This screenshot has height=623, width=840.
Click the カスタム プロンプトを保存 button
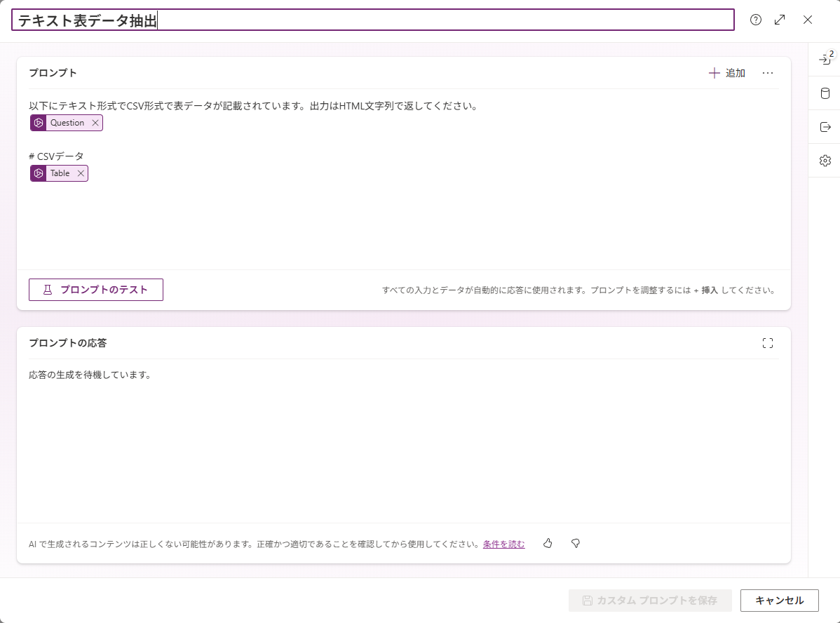coord(650,601)
